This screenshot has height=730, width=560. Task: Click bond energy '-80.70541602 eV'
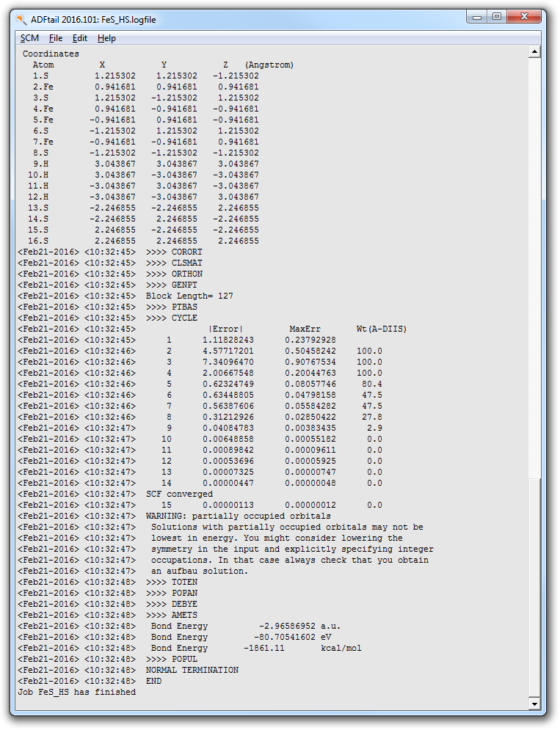[x=293, y=638]
